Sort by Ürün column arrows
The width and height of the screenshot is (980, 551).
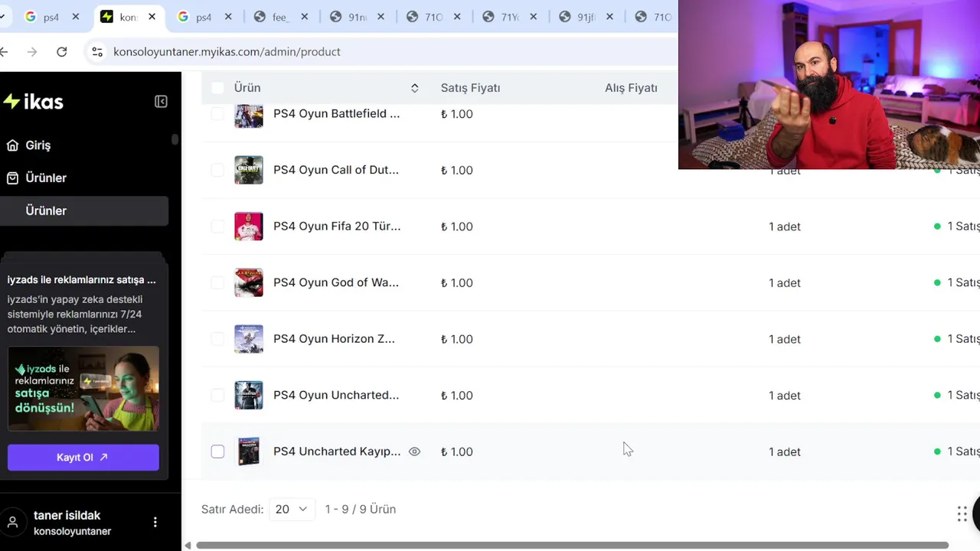[414, 88]
